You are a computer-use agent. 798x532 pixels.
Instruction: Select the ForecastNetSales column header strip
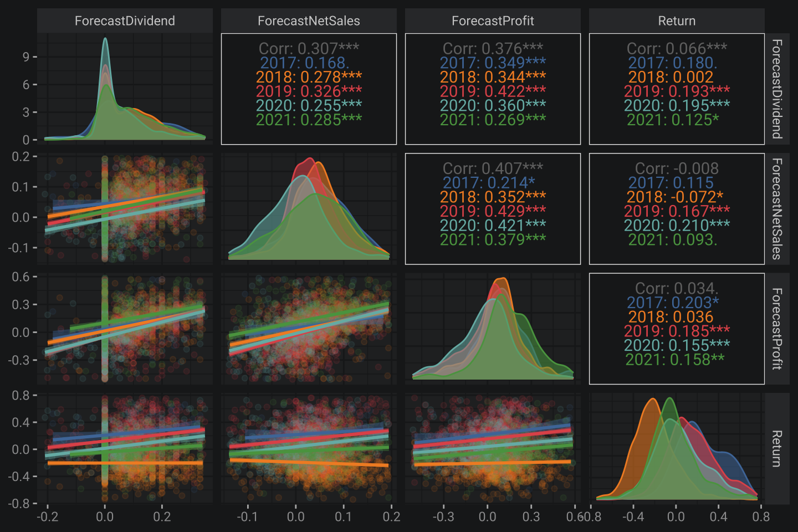point(309,21)
